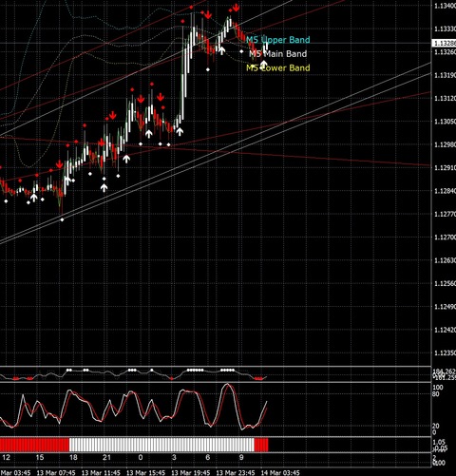Click the 1.1291 price axis label
Screen dimensions: 456x476
point(445,167)
